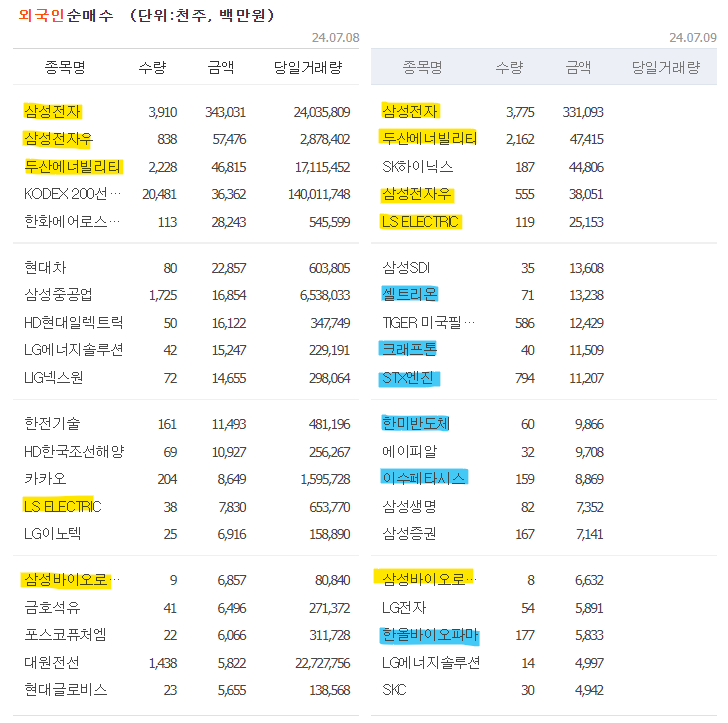The width and height of the screenshot is (728, 723).
Task: Click the 외국인순매수 title text
Action: (x=66, y=15)
